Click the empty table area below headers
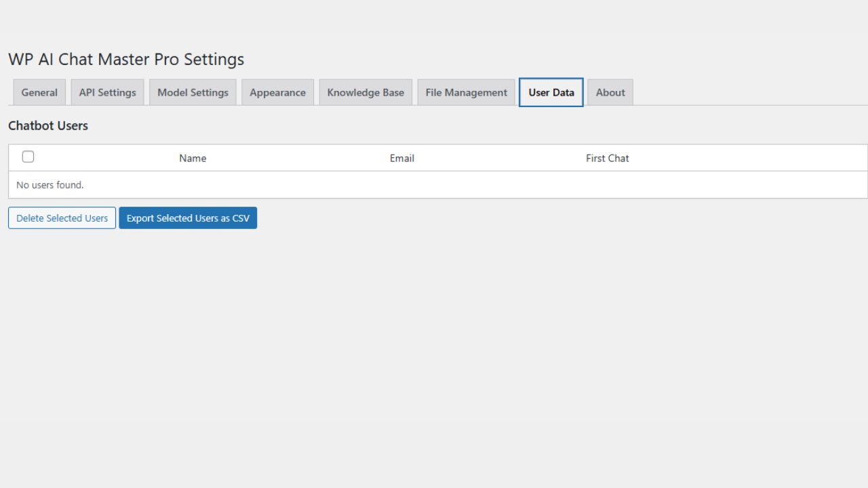The image size is (868, 488). click(434, 184)
